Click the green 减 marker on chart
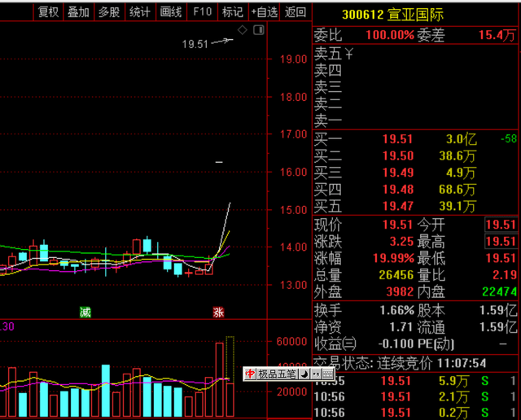 tap(85, 312)
